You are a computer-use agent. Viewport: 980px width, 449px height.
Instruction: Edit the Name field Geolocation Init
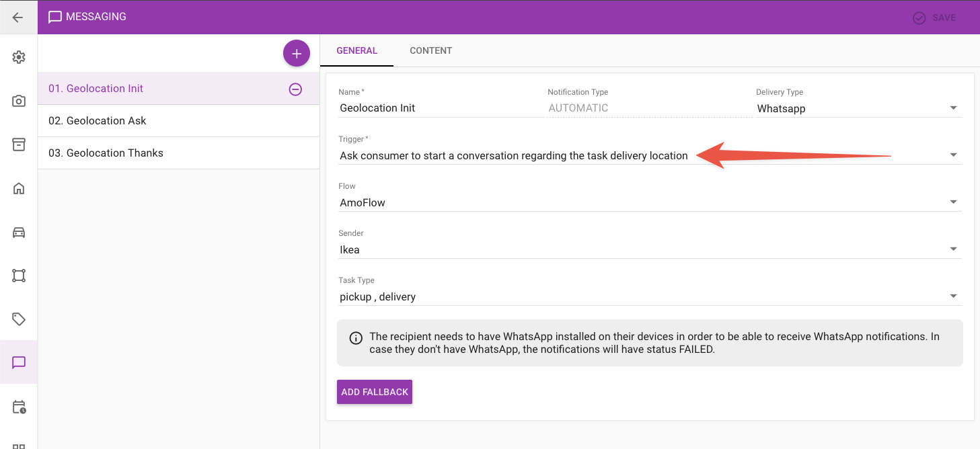(x=441, y=108)
